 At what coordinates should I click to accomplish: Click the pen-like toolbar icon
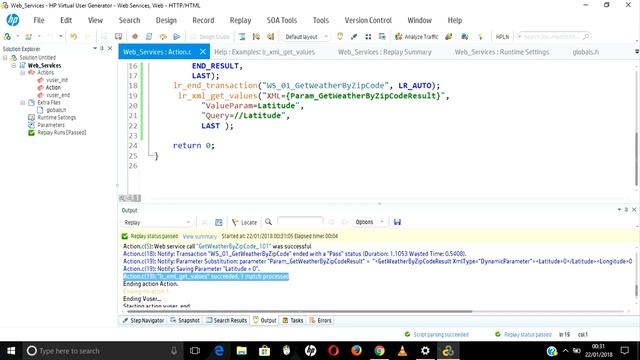pos(354,37)
